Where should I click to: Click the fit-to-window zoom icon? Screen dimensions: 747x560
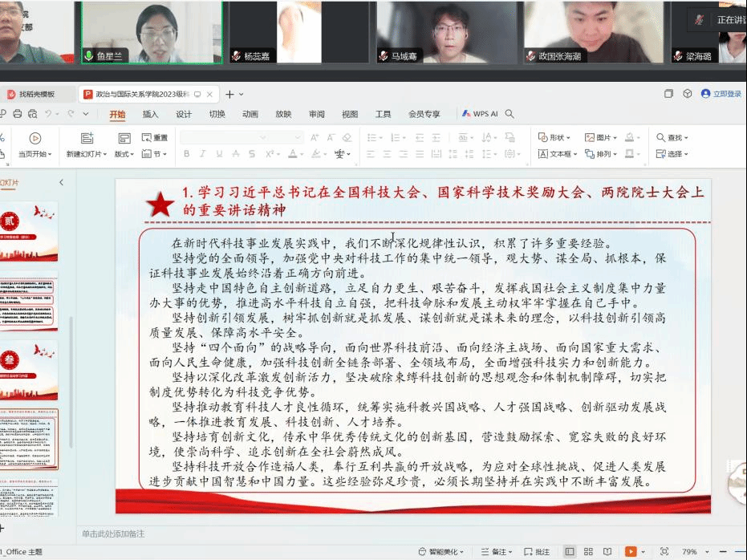coord(664,552)
